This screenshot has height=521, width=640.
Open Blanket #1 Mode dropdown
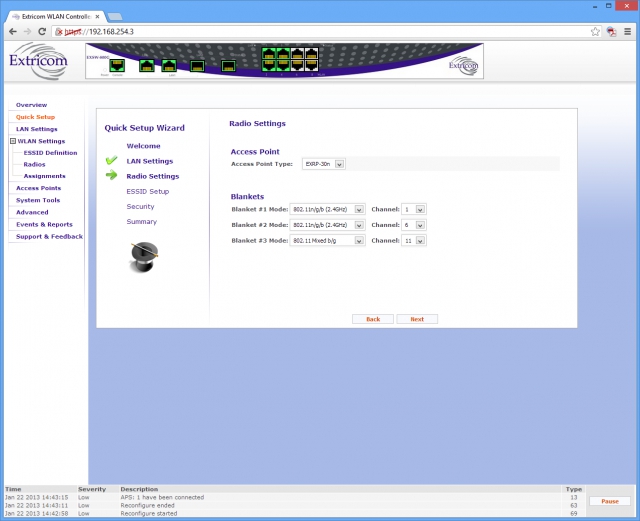click(327, 209)
